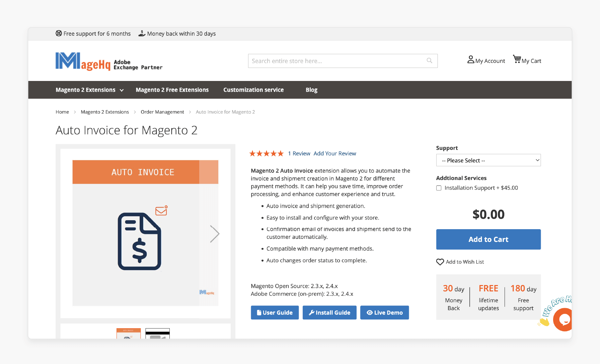This screenshot has height=364, width=600.
Task: Launch the Live Demo button
Action: pyautogui.click(x=384, y=312)
